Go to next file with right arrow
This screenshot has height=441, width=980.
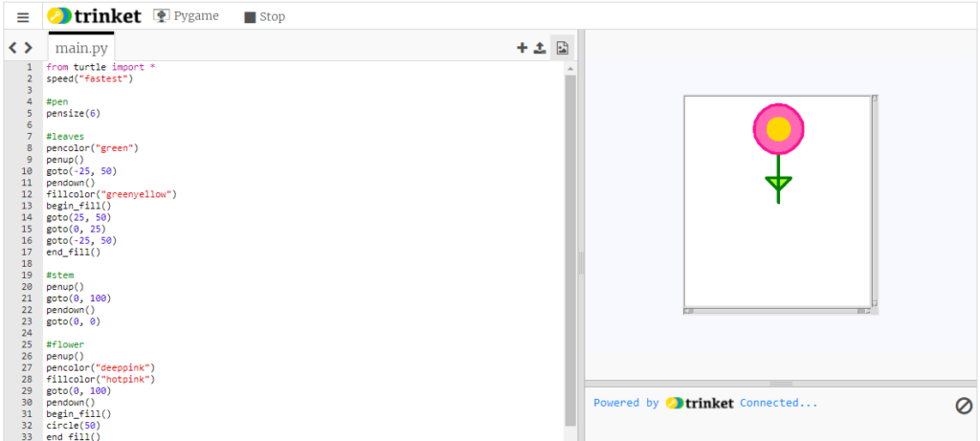[x=28, y=48]
